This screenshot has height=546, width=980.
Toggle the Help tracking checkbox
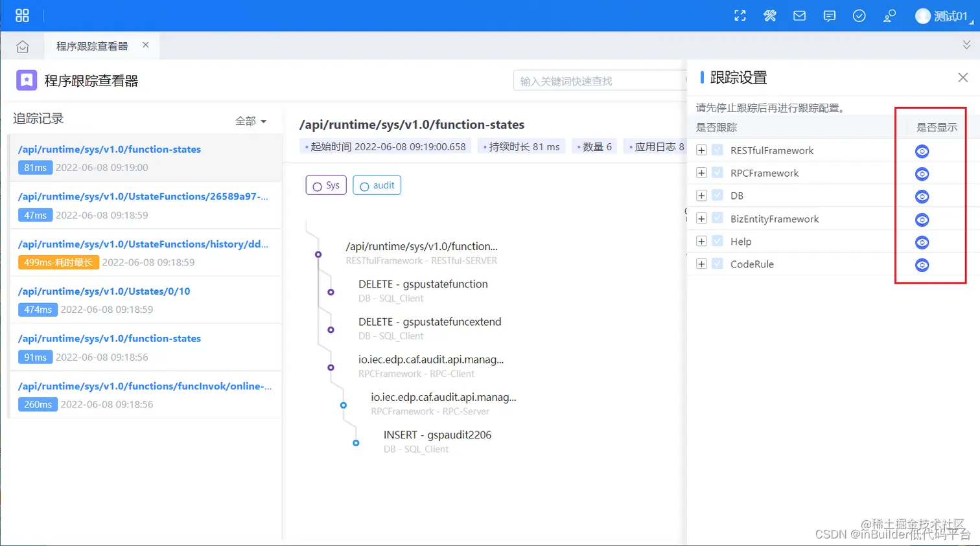(717, 241)
